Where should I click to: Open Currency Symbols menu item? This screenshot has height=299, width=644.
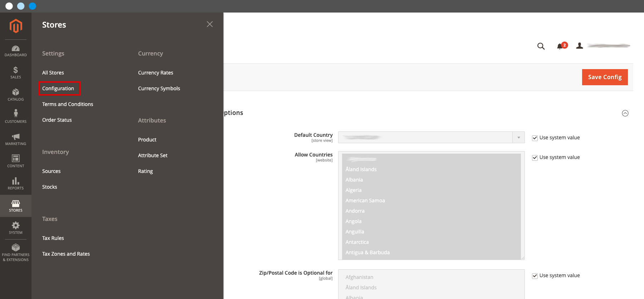coord(159,88)
